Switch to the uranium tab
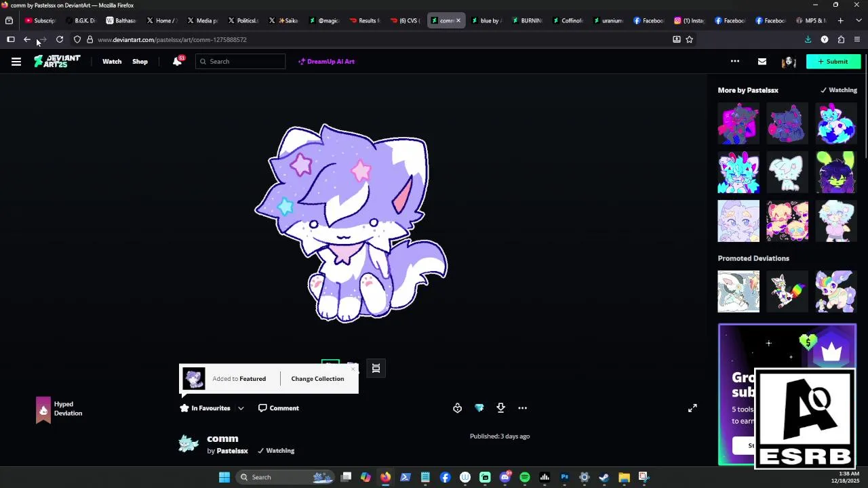The width and height of the screenshot is (868, 488). click(x=608, y=21)
